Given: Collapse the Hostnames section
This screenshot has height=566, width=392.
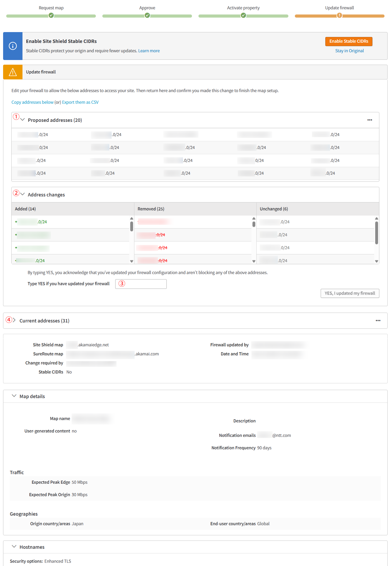Looking at the screenshot, I should coord(14,547).
